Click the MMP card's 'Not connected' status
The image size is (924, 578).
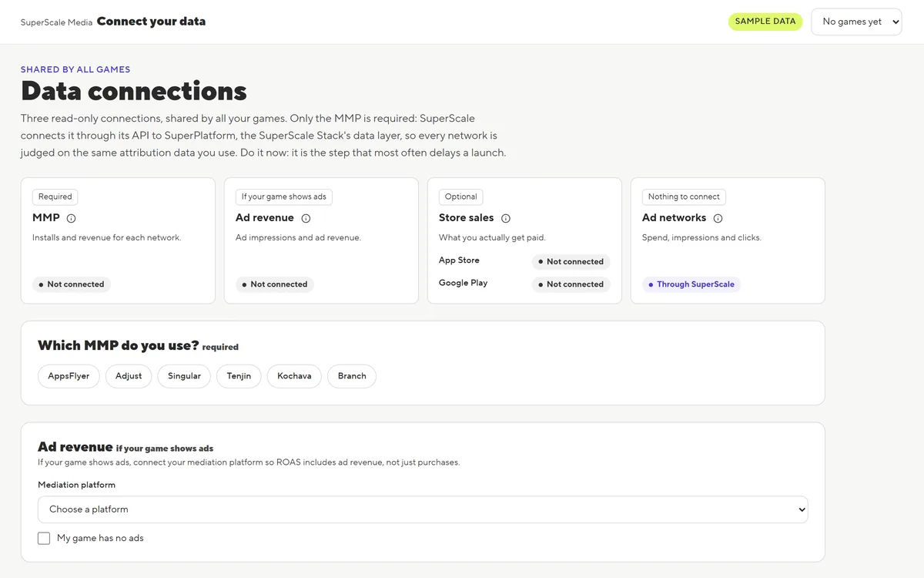72,284
